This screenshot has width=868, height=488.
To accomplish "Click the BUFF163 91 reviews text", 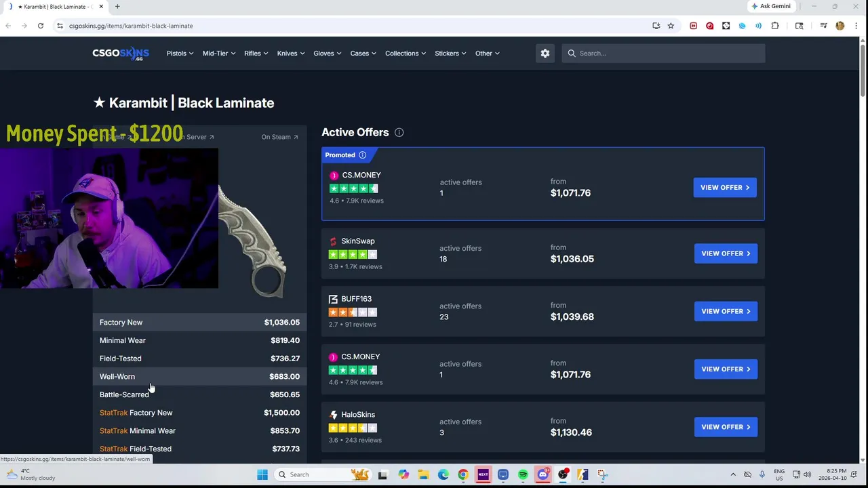I will [353, 325].
